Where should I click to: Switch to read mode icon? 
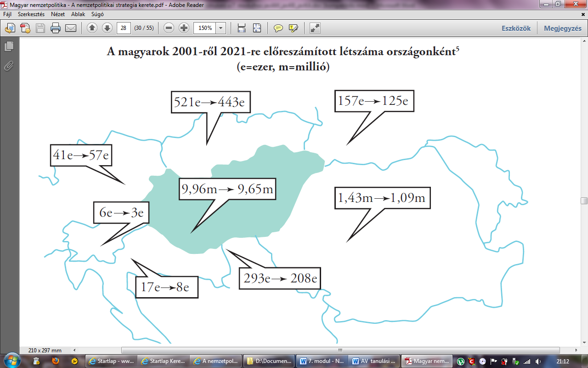point(315,28)
